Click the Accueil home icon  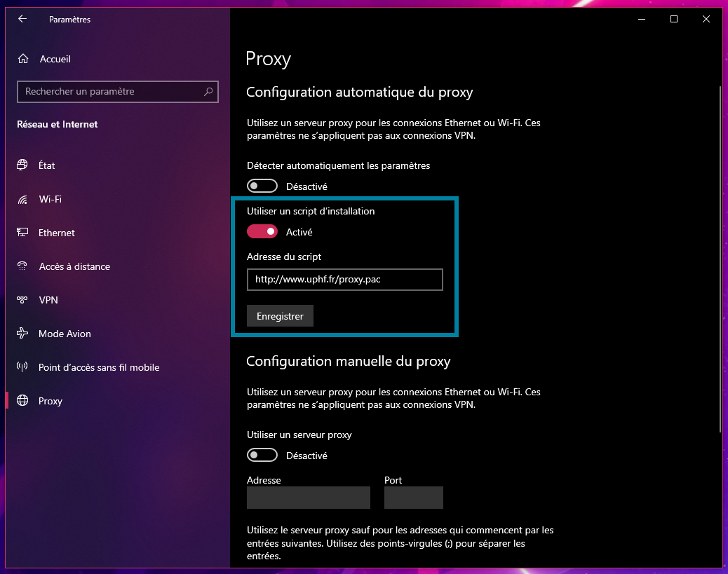(x=22, y=59)
